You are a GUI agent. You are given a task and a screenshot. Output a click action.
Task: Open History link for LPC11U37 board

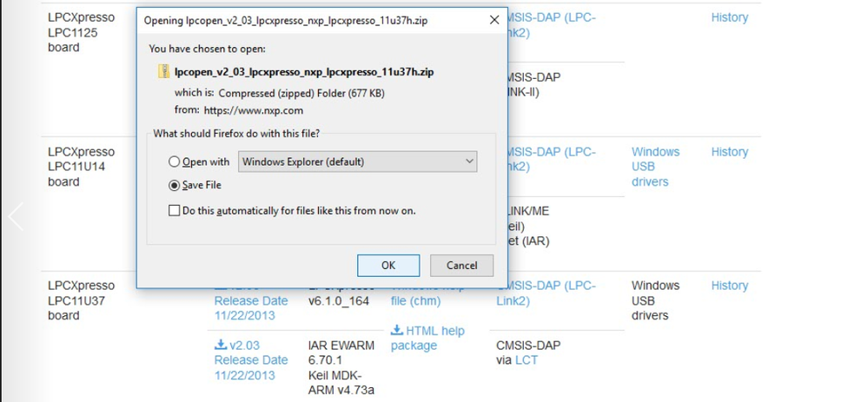click(729, 286)
